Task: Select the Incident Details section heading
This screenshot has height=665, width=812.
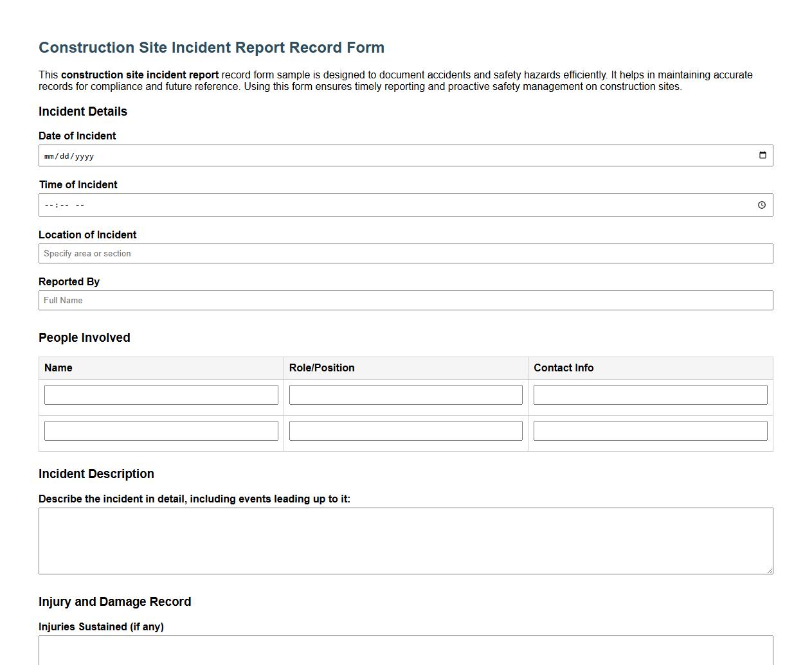Action: coord(82,111)
